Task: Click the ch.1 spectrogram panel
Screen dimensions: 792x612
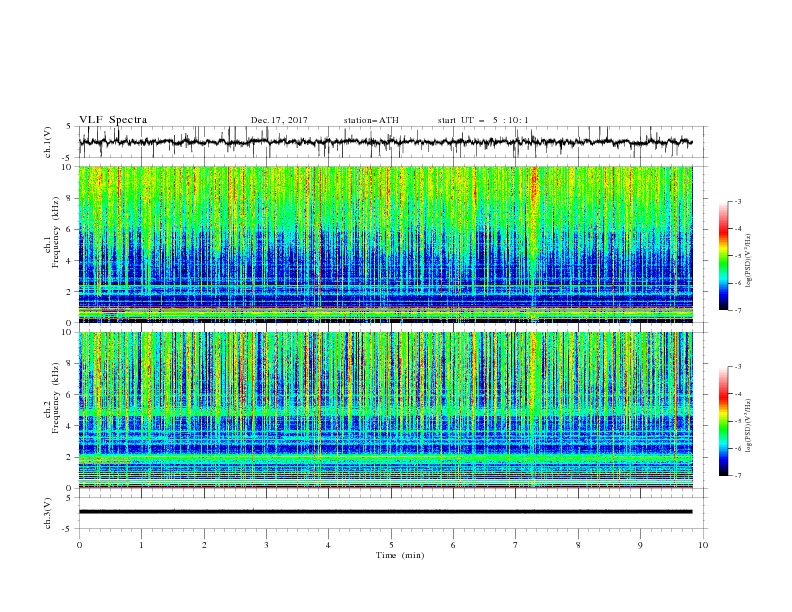Action: tap(386, 244)
